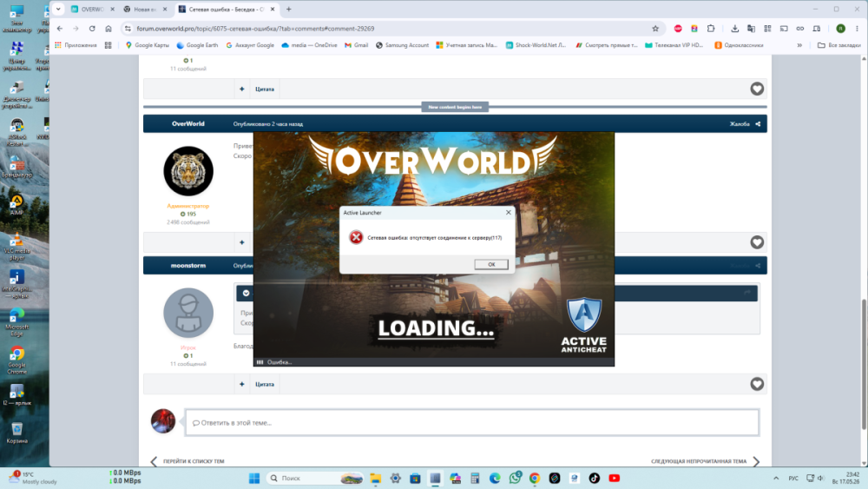Expand hidden bookmarks chevron
Viewport: 868px width, 489px height.
799,45
